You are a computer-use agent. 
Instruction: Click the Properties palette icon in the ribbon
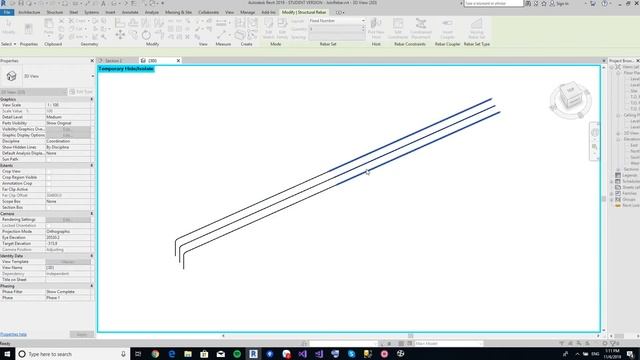(29, 29)
